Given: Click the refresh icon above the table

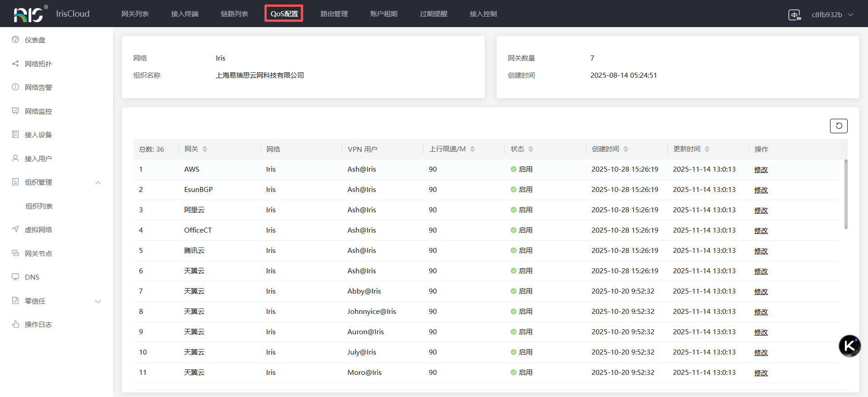Looking at the screenshot, I should coord(839,126).
